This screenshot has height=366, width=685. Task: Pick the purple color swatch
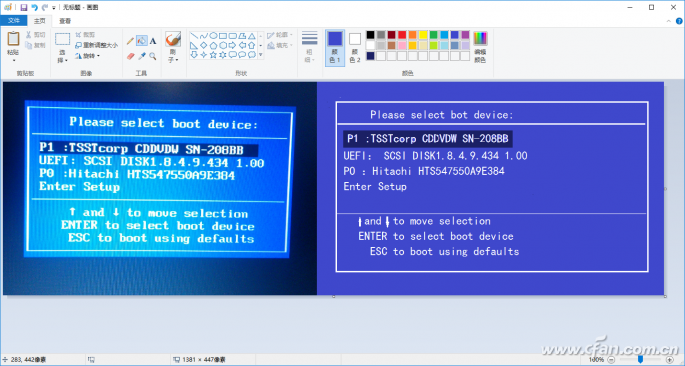coord(465,35)
